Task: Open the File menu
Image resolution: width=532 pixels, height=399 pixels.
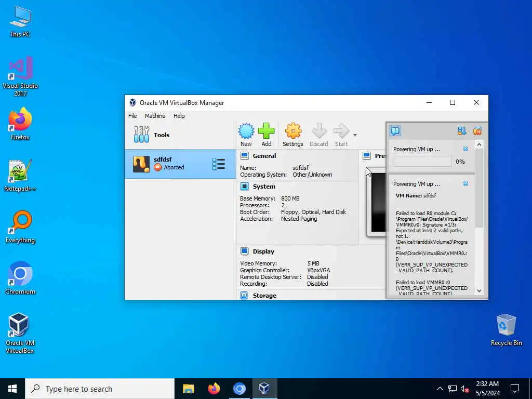Action: (132, 116)
